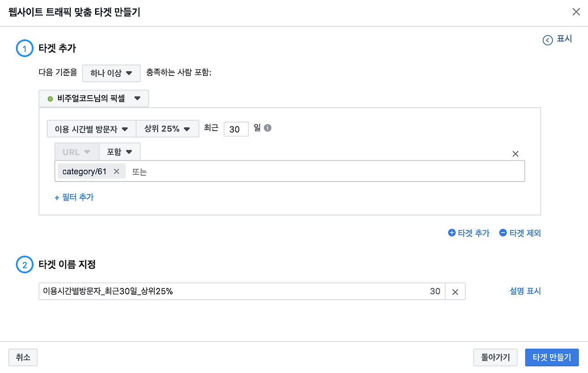Click the 필터 추가 link
The width and height of the screenshot is (588, 373).
point(74,197)
